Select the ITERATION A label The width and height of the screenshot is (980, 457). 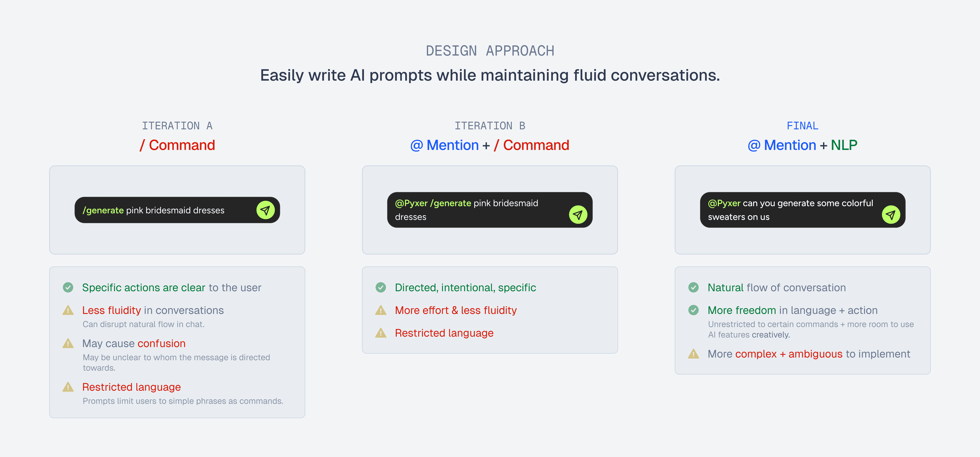point(177,126)
